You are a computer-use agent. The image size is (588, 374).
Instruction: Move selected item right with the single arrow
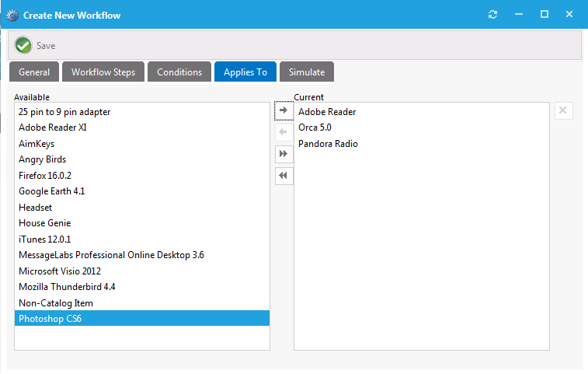(x=284, y=110)
